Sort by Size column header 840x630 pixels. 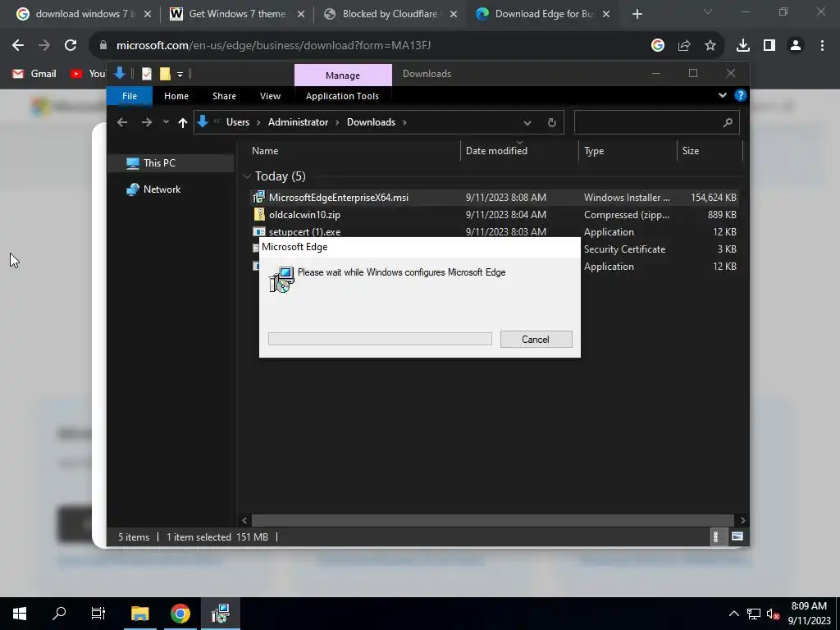click(x=710, y=151)
